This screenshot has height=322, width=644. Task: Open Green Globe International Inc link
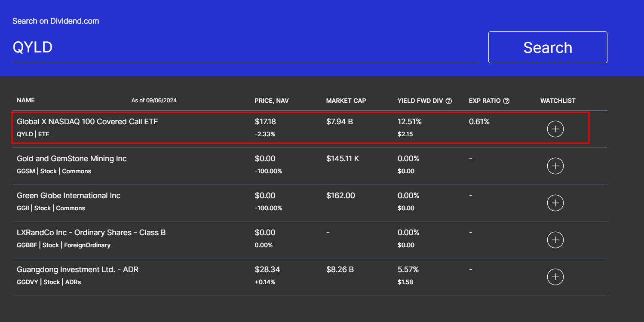click(68, 196)
